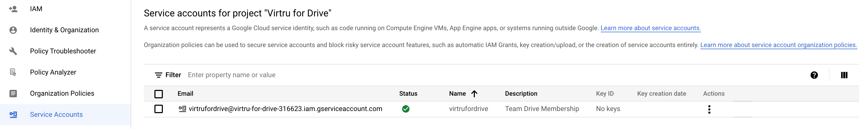Sort by the Email column header
The width and height of the screenshot is (868, 129).
pyautogui.click(x=185, y=94)
